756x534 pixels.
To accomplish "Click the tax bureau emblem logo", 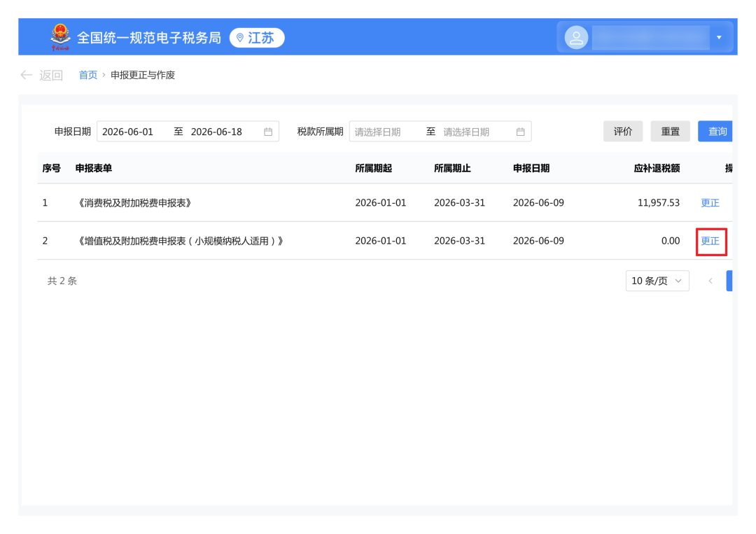I will tap(60, 37).
